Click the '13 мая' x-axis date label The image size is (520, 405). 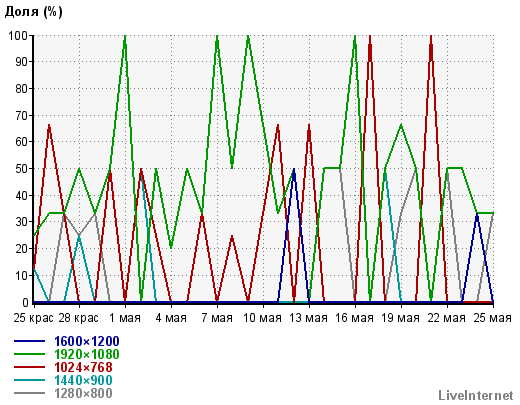[x=308, y=318]
